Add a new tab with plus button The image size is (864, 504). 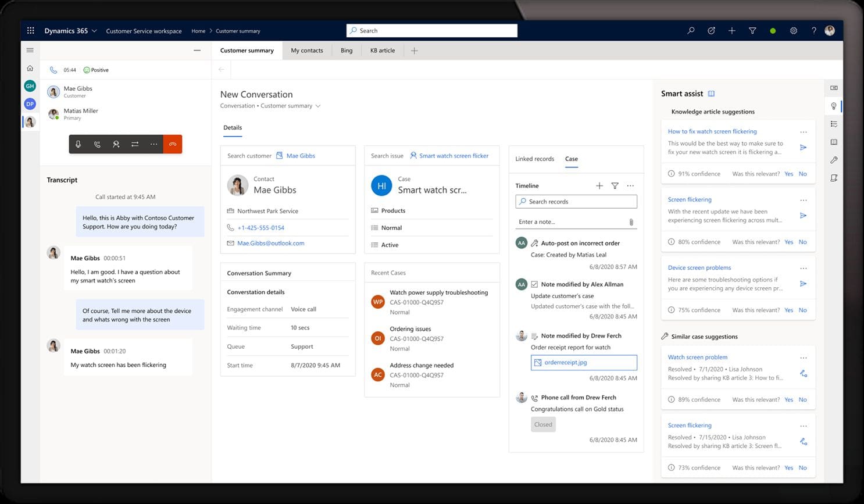coord(415,51)
